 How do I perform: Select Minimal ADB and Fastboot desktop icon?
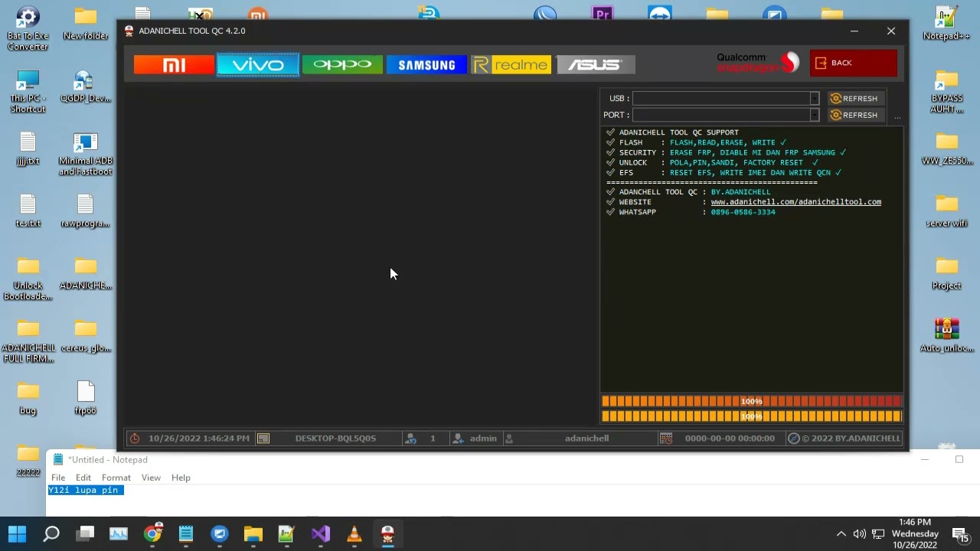tap(86, 155)
